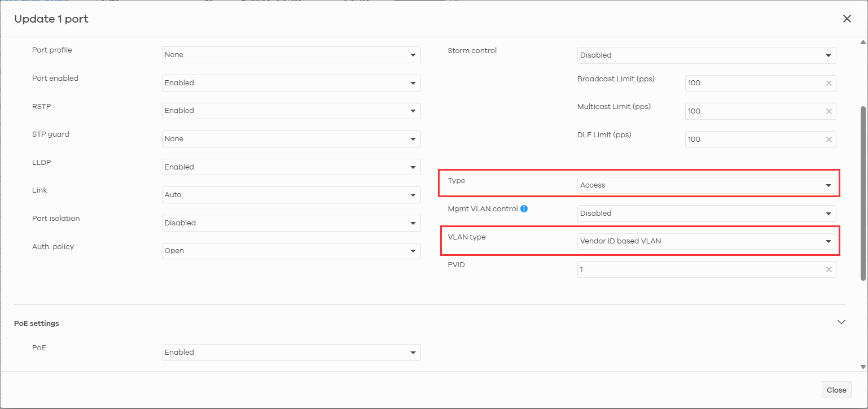The height and width of the screenshot is (409, 868).
Task: Click the Port isolation label
Action: pyautogui.click(x=56, y=219)
